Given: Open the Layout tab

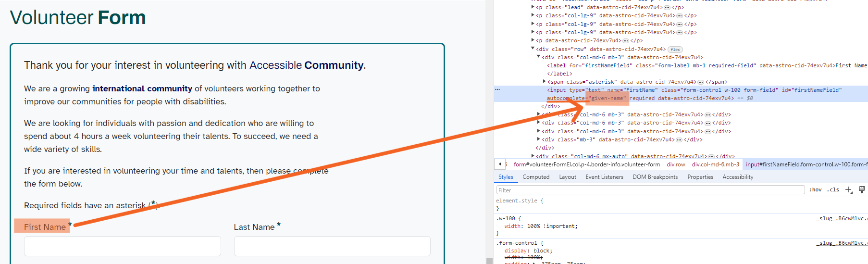Looking at the screenshot, I should coord(568,177).
